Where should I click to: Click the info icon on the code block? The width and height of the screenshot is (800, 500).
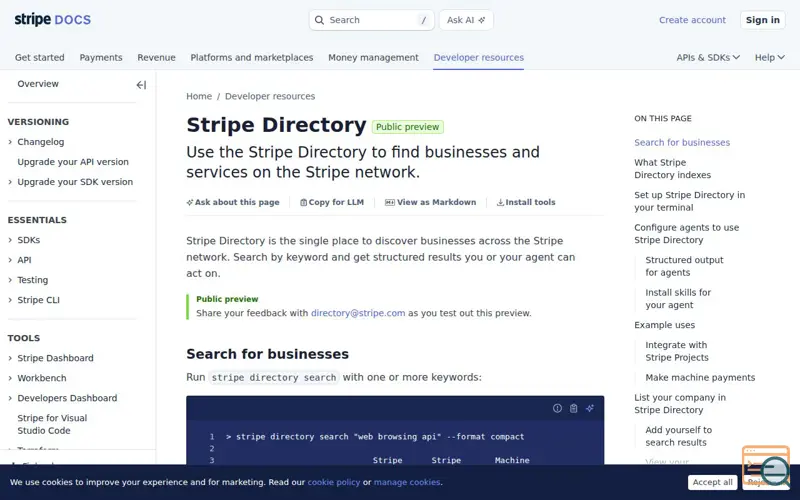[x=557, y=408]
